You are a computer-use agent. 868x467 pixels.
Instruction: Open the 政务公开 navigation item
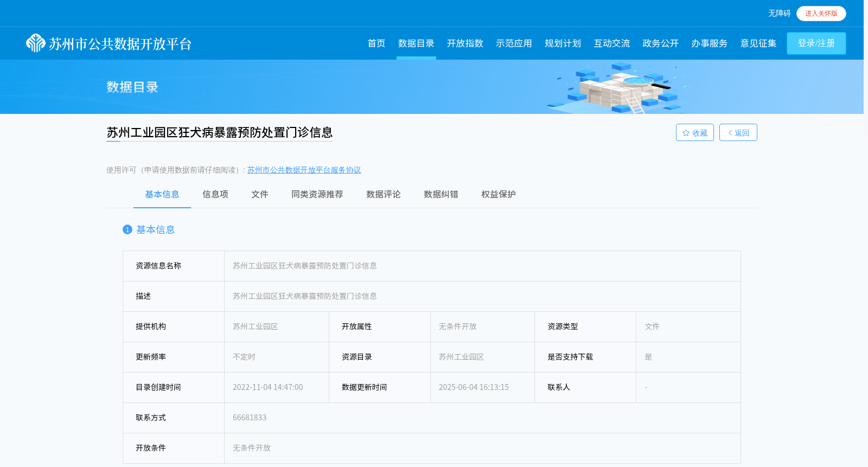pyautogui.click(x=661, y=43)
